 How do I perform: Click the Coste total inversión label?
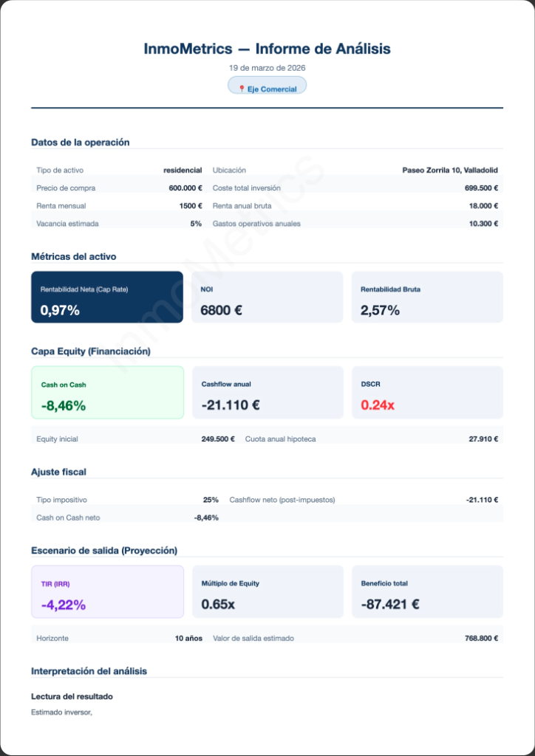[247, 188]
